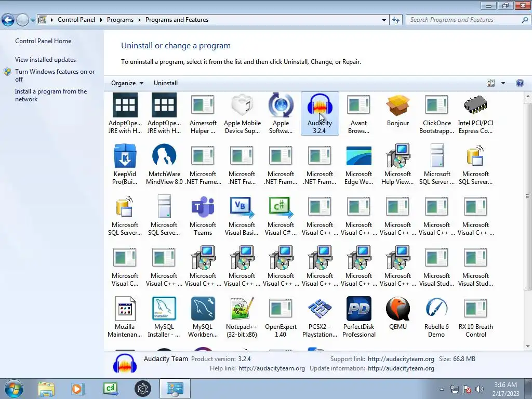Navigate to Programs in the breadcrumb
This screenshot has height=399, width=532.
(120, 20)
